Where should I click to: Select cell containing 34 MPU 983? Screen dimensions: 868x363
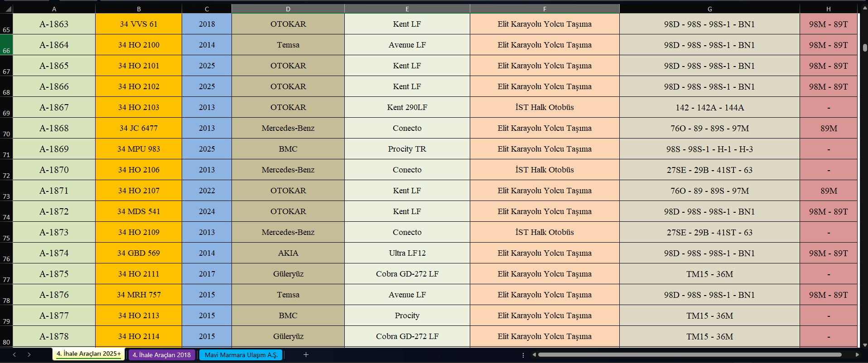[139, 149]
